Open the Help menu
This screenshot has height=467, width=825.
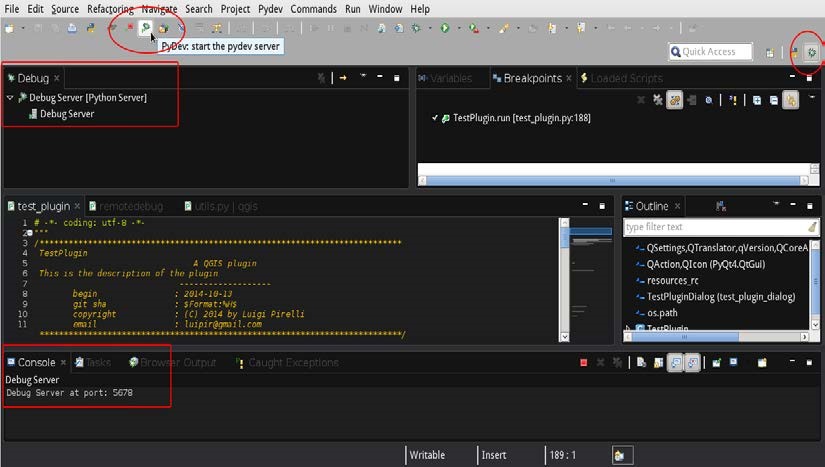[x=420, y=9]
